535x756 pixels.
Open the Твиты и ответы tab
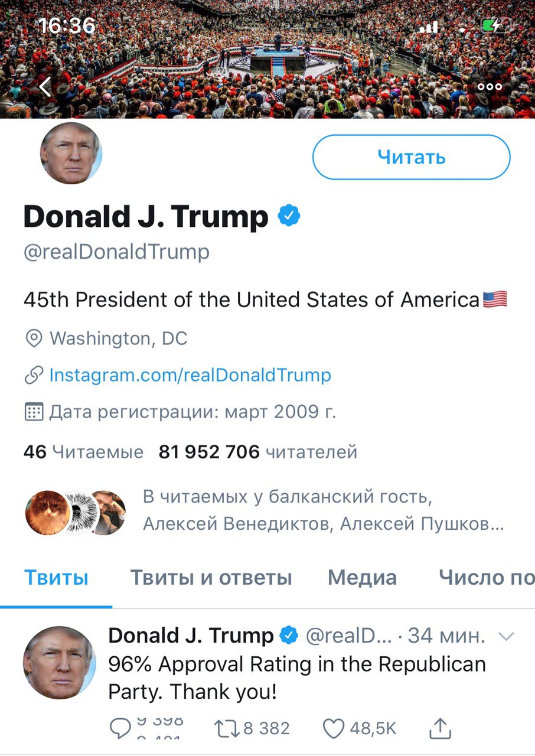pyautogui.click(x=211, y=578)
